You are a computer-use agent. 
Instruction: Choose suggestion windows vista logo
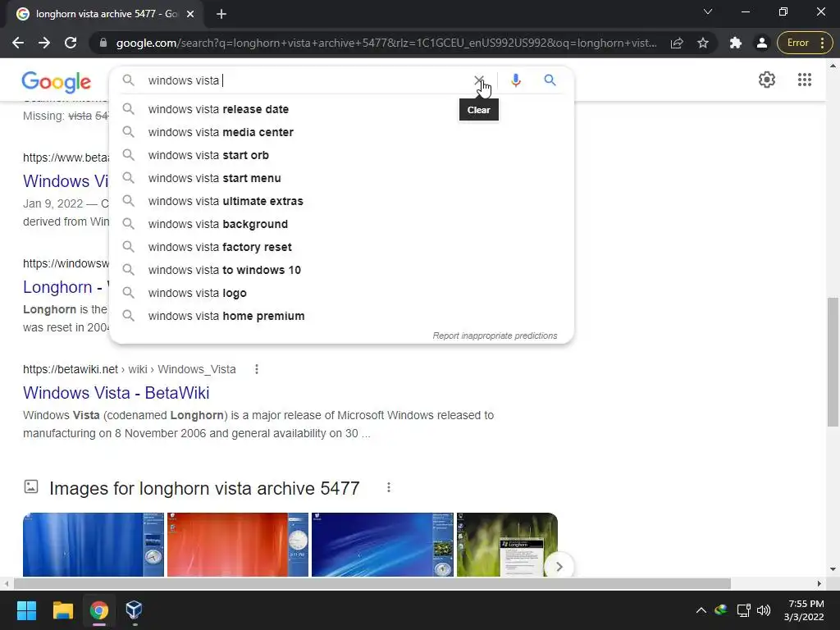[341, 294]
